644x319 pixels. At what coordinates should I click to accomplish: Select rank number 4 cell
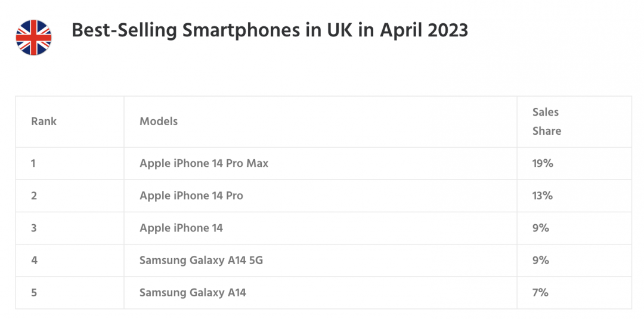(x=34, y=260)
